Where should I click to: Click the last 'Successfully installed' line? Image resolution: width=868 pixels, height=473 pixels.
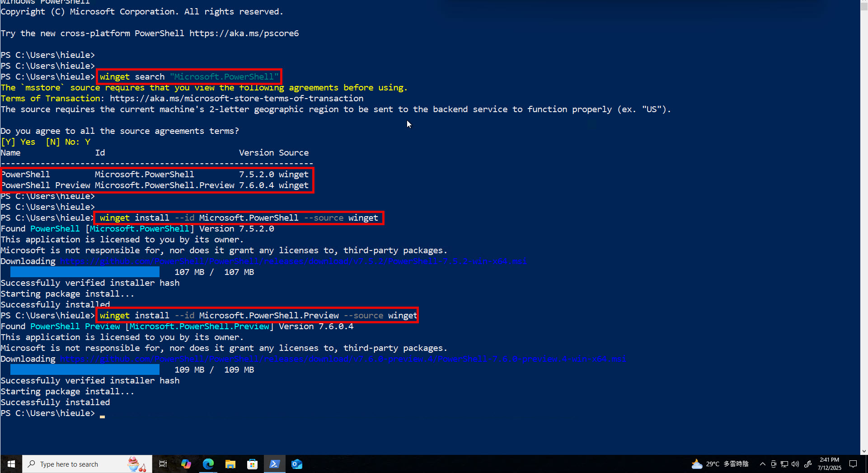pyautogui.click(x=55, y=402)
